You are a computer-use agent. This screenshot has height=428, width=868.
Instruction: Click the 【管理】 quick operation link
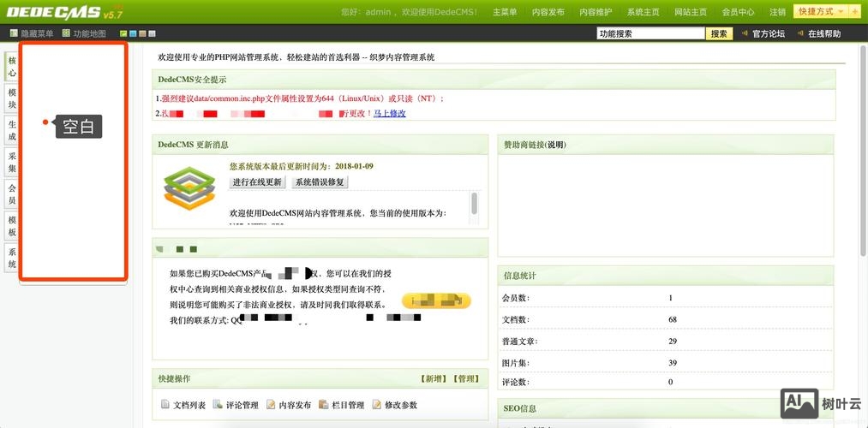pyautogui.click(x=465, y=379)
